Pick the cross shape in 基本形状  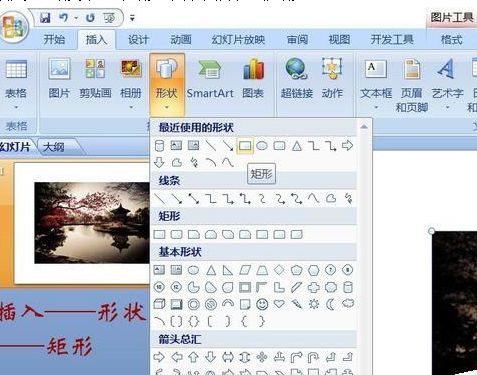click(x=314, y=287)
